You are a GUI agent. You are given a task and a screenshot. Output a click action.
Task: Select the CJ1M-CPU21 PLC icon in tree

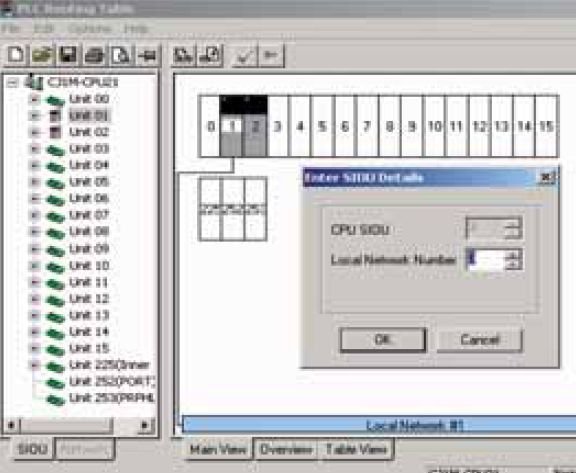point(33,82)
